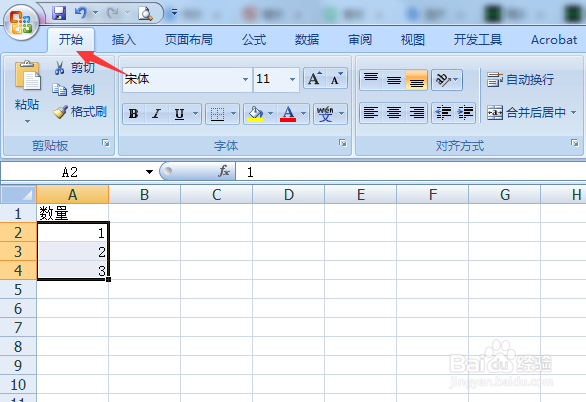Click the phonetic guide (wén) icon
Screen dimensions: 586x402
[x=325, y=114]
